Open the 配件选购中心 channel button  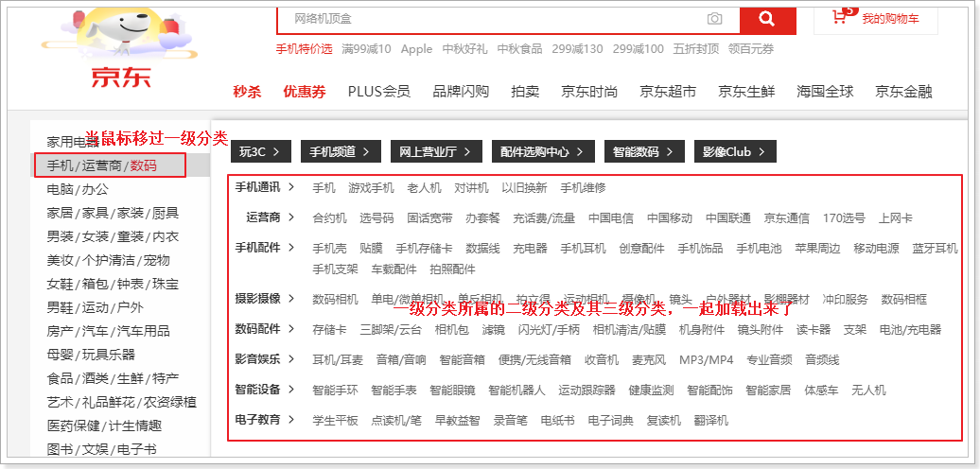(x=542, y=150)
